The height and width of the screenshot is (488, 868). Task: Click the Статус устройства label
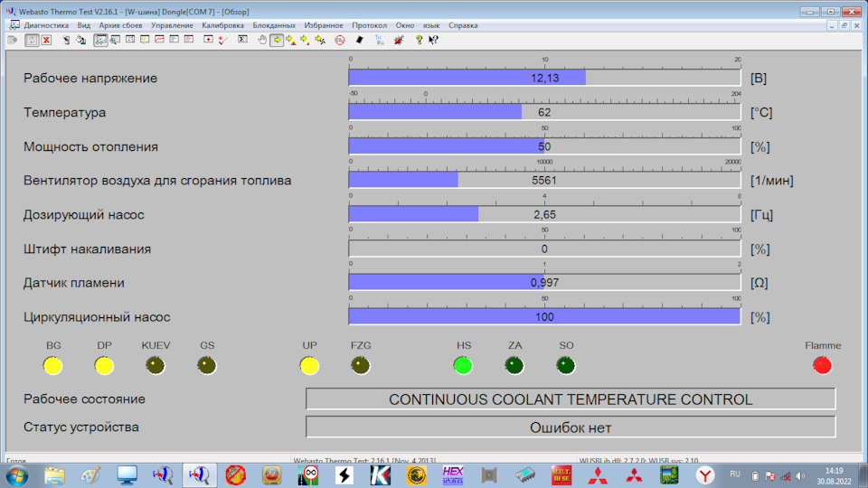[x=80, y=427]
